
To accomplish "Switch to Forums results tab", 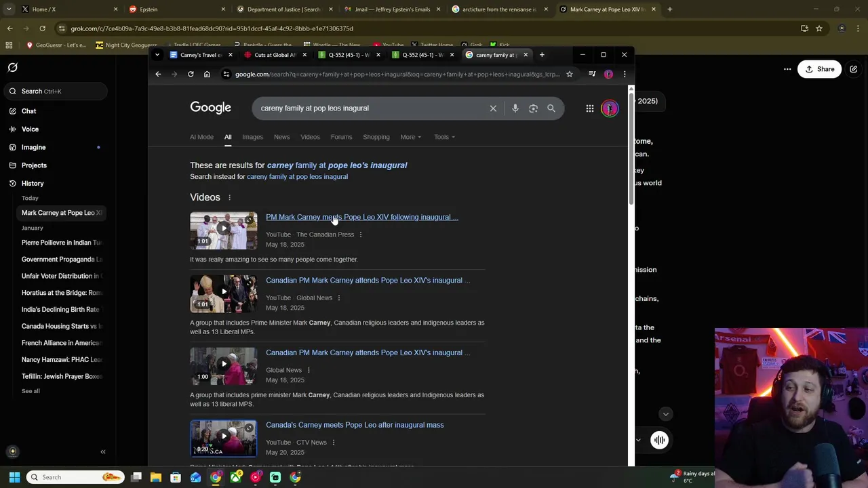I will pos(341,137).
